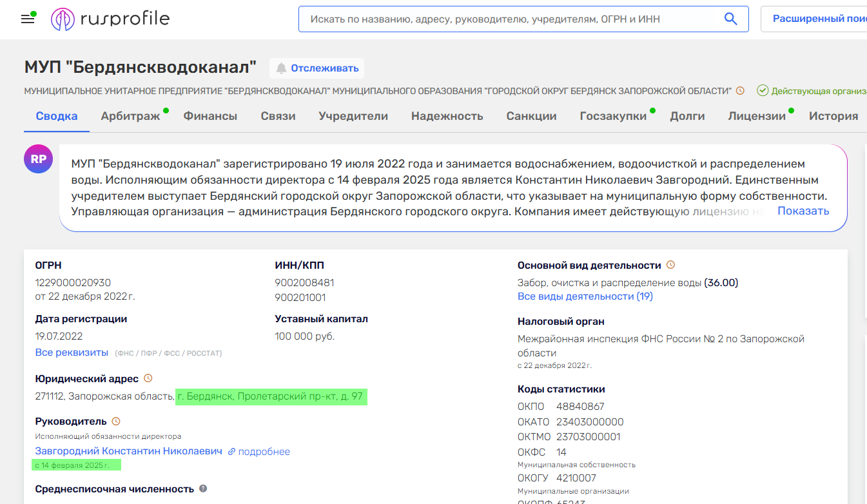Click the blue search magnifier icon

(x=730, y=19)
